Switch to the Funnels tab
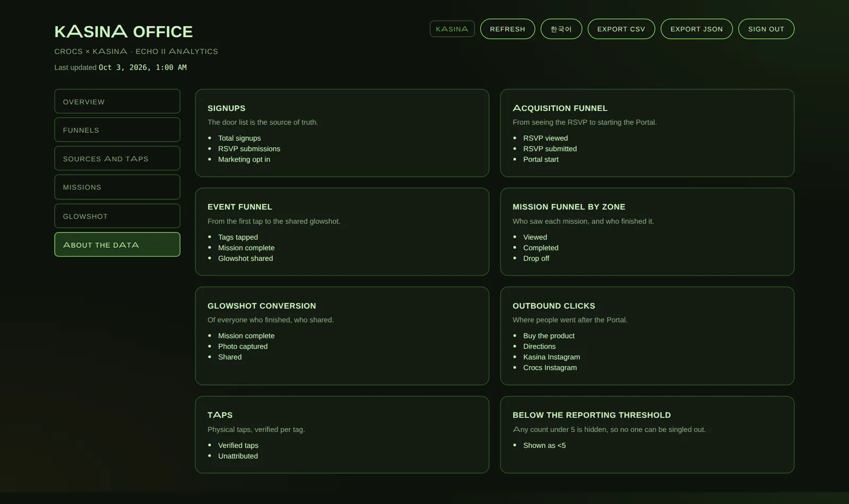849x504 pixels. (117, 130)
